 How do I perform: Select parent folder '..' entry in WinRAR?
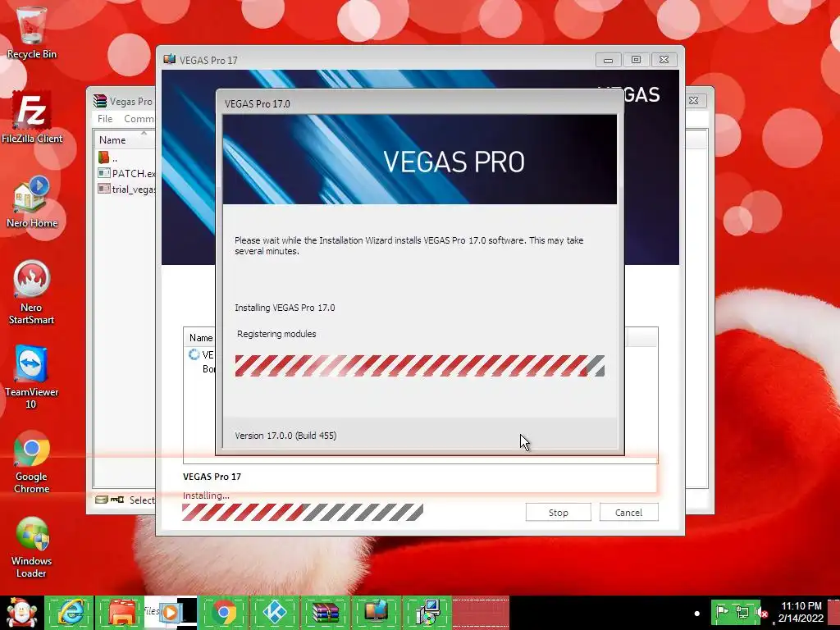[x=107, y=157]
